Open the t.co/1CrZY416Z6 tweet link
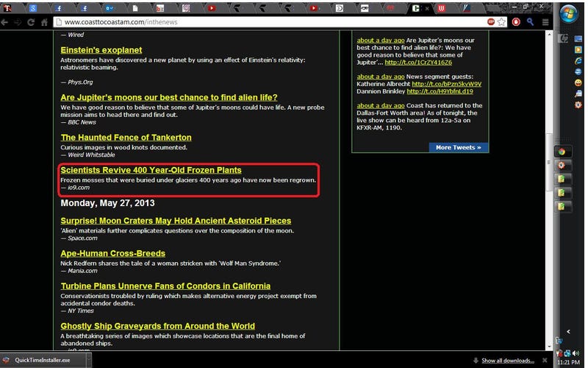The height and width of the screenshot is (368, 588). point(418,63)
